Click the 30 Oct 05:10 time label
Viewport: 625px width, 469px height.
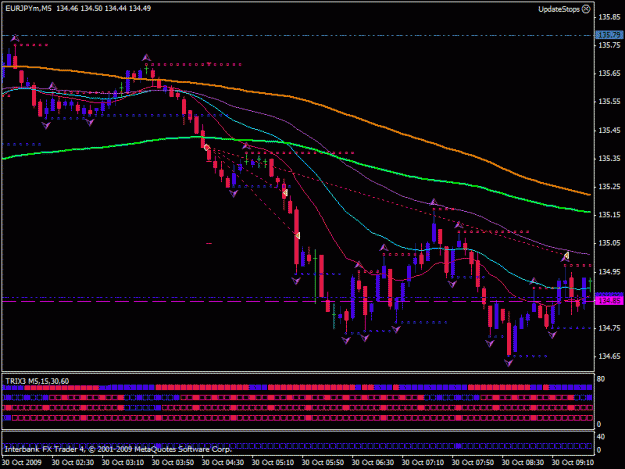point(273,462)
